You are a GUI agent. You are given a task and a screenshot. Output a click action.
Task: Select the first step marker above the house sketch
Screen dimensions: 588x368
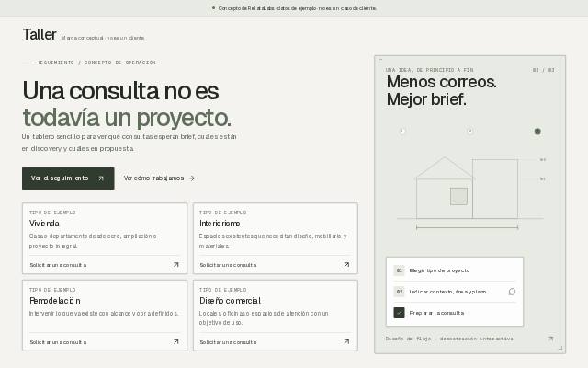(x=402, y=131)
